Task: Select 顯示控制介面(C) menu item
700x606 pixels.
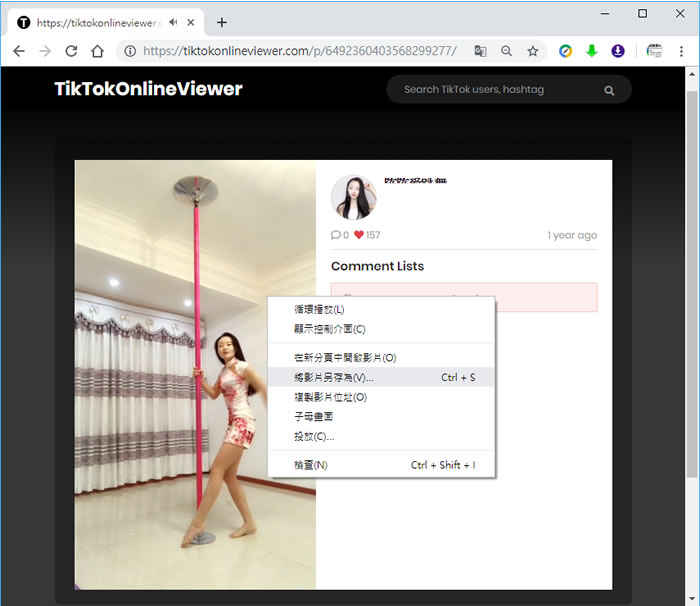Action: pos(382,329)
